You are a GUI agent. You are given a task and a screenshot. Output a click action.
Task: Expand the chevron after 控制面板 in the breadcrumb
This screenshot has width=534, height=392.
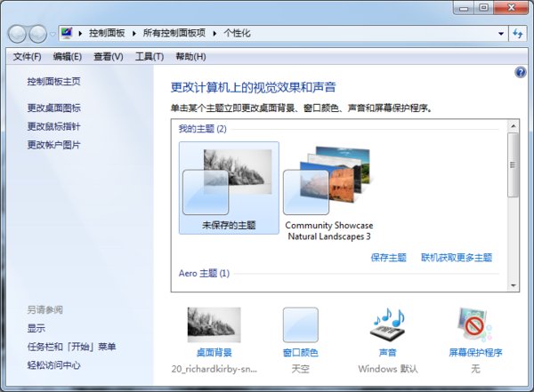pos(134,34)
